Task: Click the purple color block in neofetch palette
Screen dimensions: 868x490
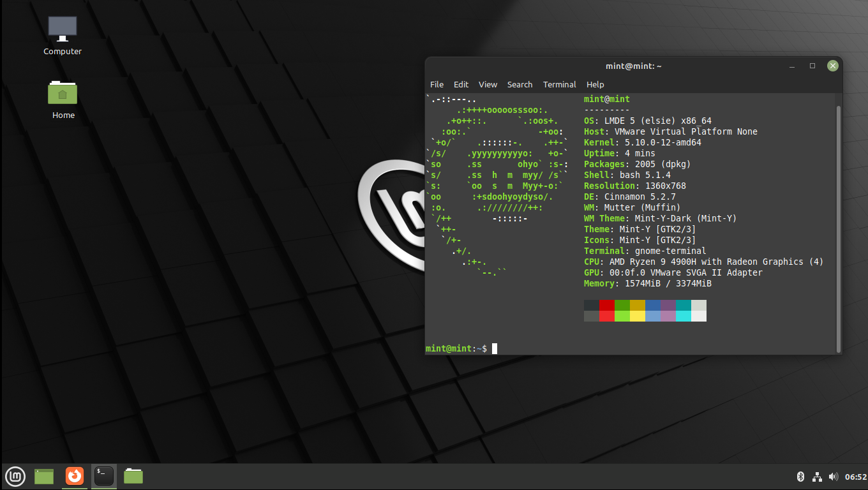Action: click(668, 305)
